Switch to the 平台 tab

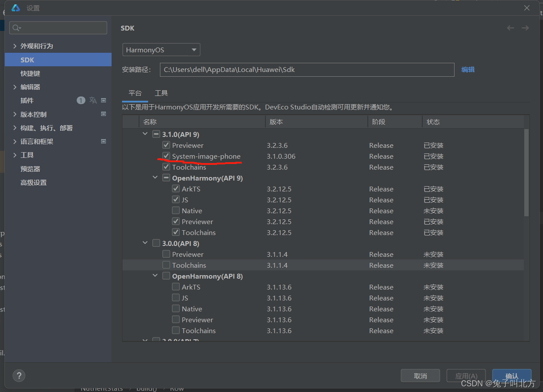pyautogui.click(x=135, y=93)
